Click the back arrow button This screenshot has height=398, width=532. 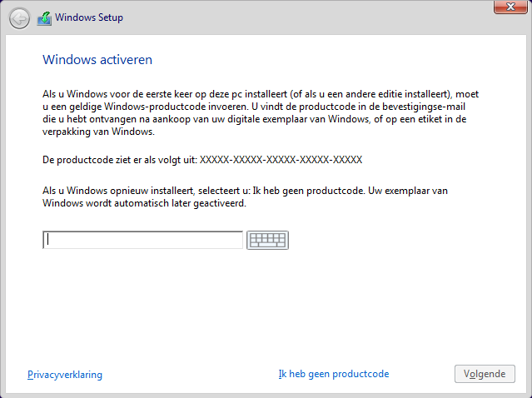19,17
